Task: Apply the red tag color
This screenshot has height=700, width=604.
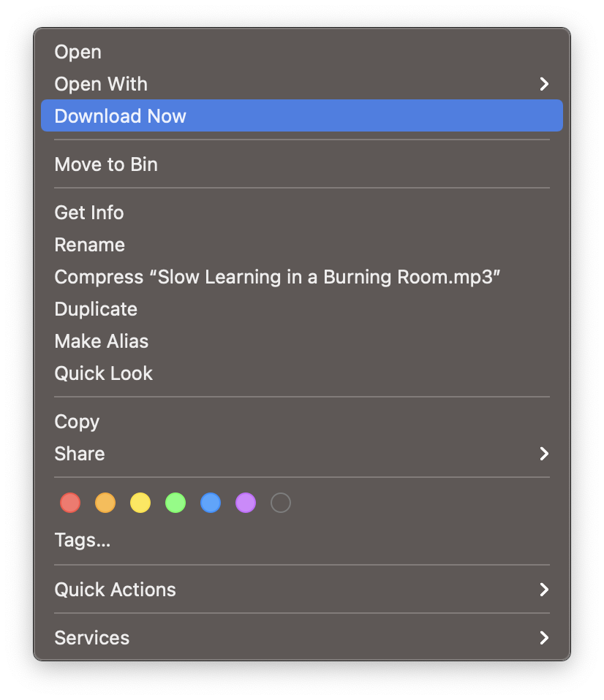Action: pyautogui.click(x=70, y=503)
